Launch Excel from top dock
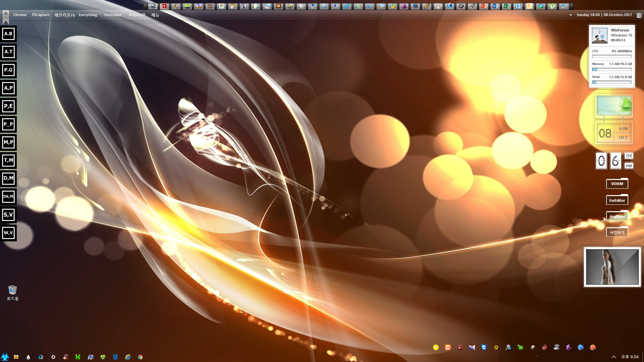The image size is (644, 362). click(506, 6)
